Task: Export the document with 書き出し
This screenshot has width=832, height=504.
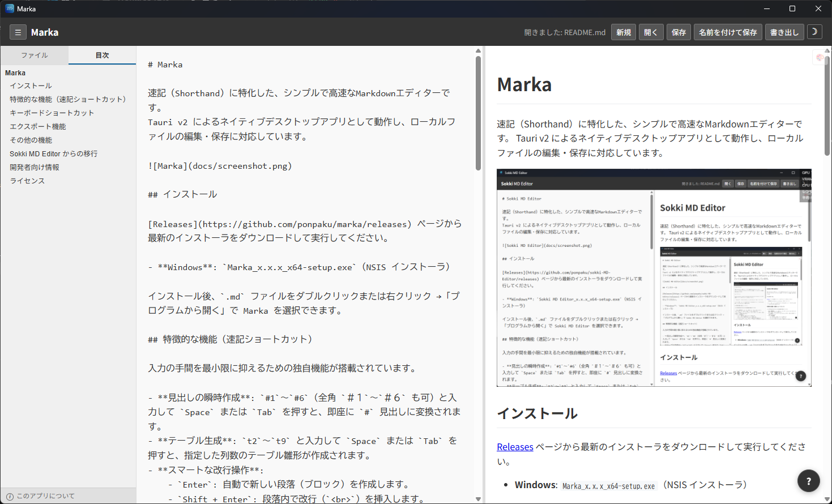Action: pos(784,32)
